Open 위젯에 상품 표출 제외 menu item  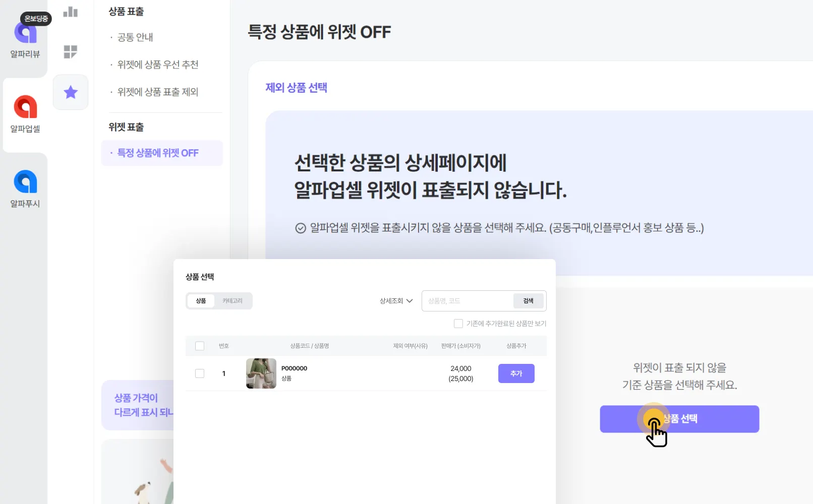(x=158, y=92)
